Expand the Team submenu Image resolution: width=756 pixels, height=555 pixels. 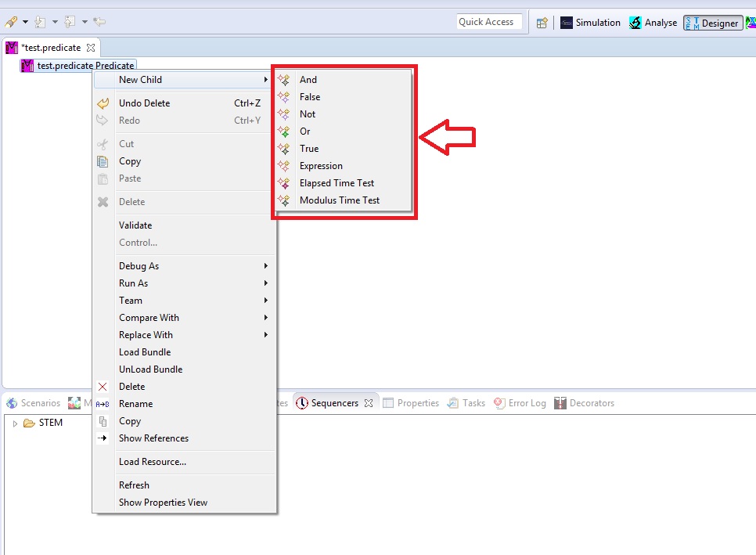pyautogui.click(x=185, y=301)
